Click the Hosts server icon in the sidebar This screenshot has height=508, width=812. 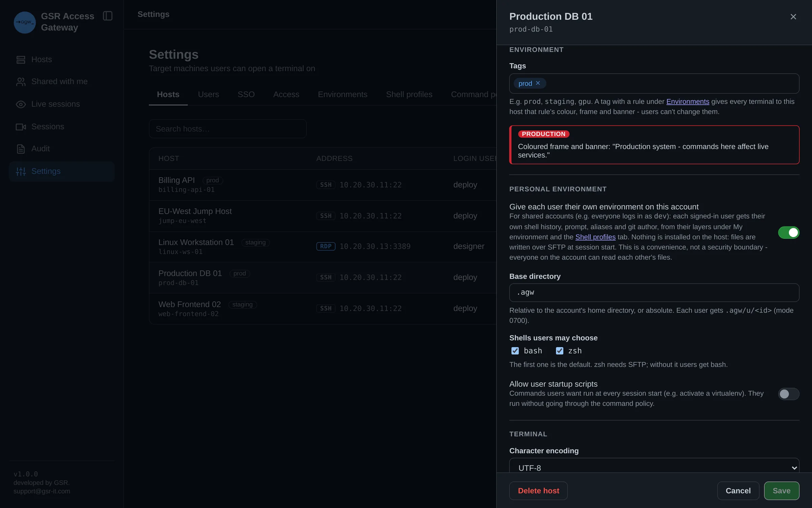click(21, 60)
